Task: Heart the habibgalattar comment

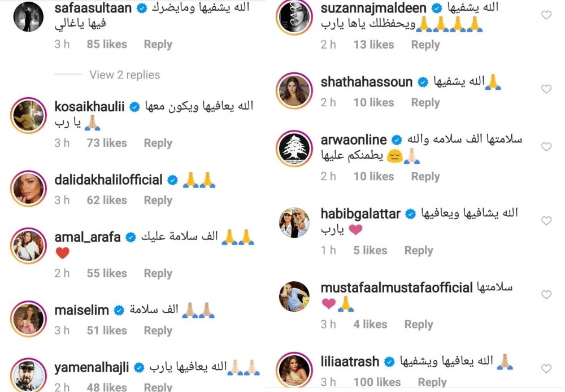Action: pos(546,221)
